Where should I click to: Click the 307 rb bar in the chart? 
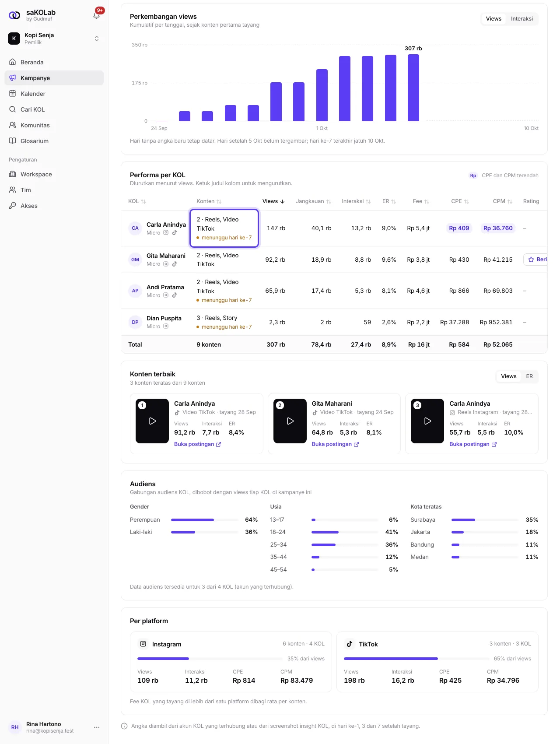tap(413, 88)
